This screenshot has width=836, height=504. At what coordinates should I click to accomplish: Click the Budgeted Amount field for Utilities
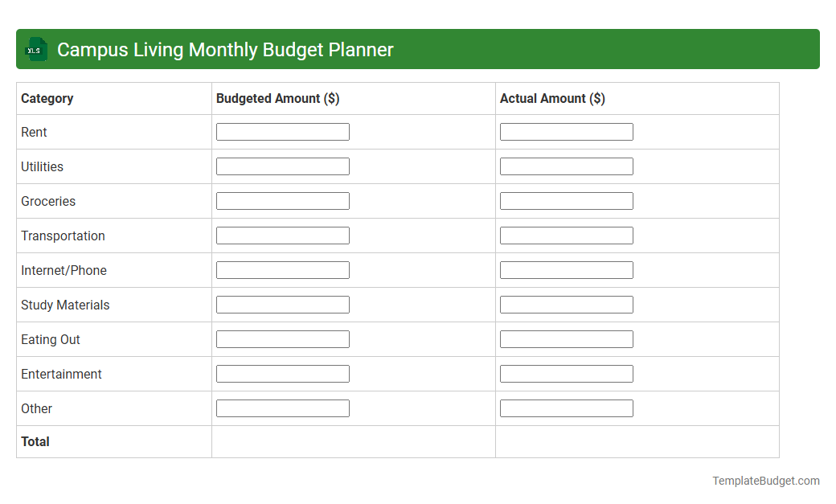[x=282, y=166]
